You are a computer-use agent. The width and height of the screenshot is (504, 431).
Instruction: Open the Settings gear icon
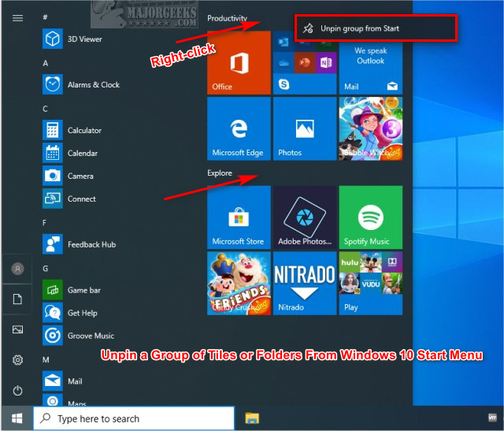pos(17,360)
